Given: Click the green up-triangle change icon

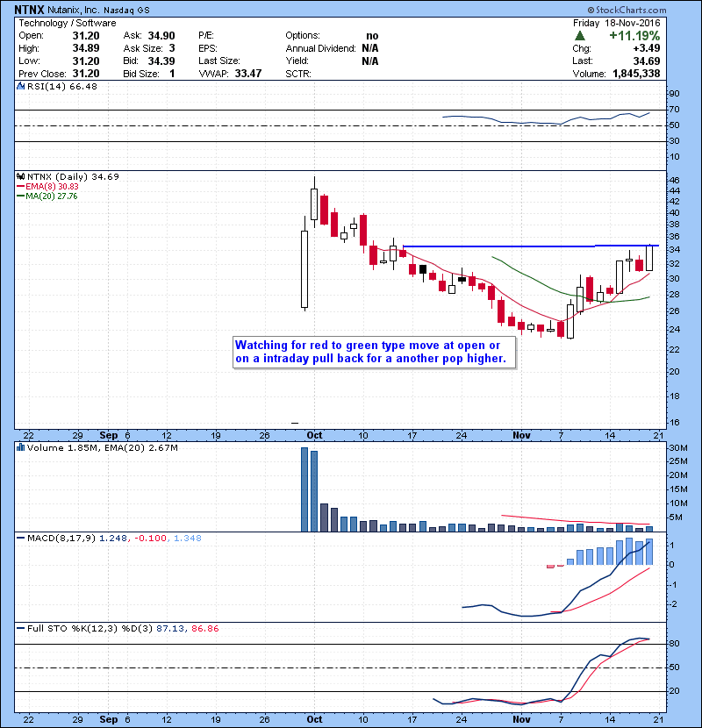Looking at the screenshot, I should click(x=579, y=36).
